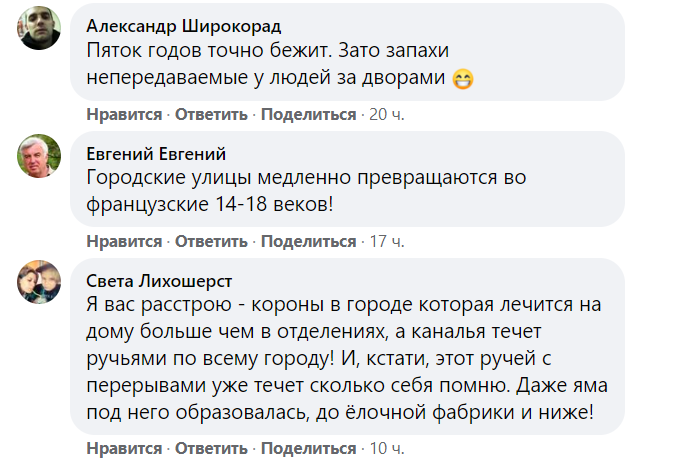
Task: Open Евгений Евгений's profile name link
Action: pos(156,153)
